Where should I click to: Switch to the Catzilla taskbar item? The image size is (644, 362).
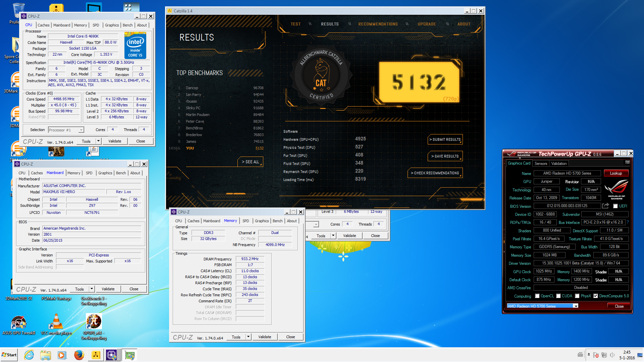coord(96,355)
